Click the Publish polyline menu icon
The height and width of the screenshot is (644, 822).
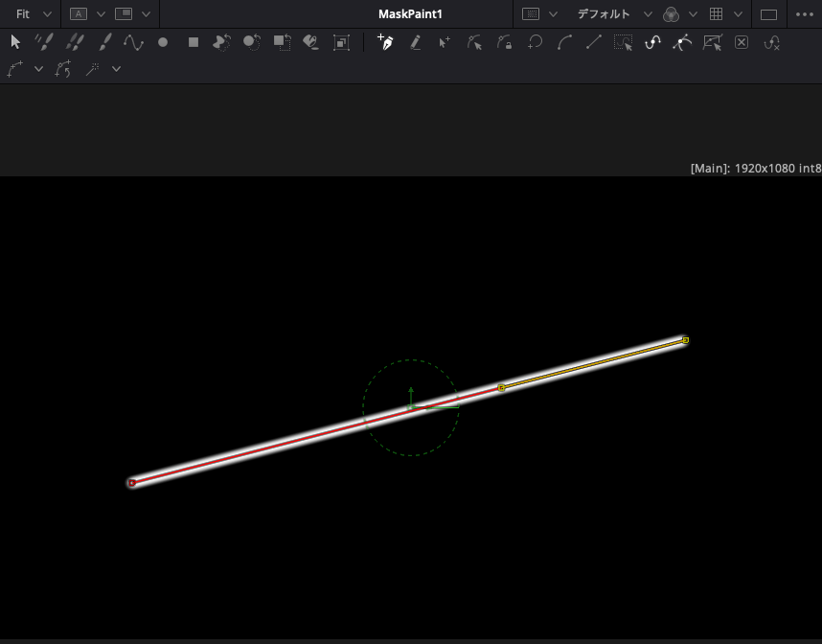pos(14,69)
